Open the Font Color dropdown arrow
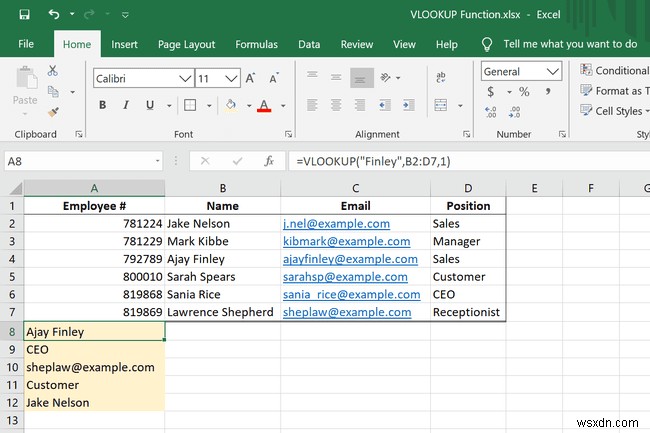Screen dimensions: 650x433 coord(283,106)
